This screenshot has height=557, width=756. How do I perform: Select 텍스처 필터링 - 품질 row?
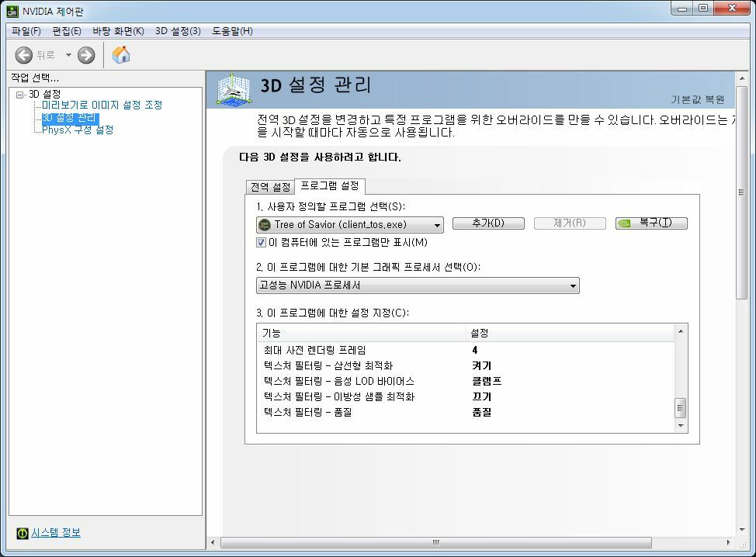tap(465, 412)
